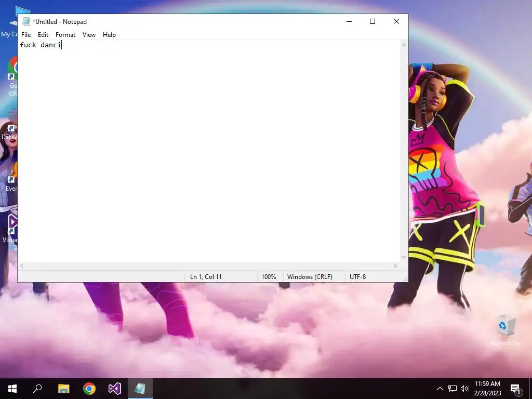The width and height of the screenshot is (532, 399).
Task: Launch Google Chrome from the taskbar
Action: [89, 389]
